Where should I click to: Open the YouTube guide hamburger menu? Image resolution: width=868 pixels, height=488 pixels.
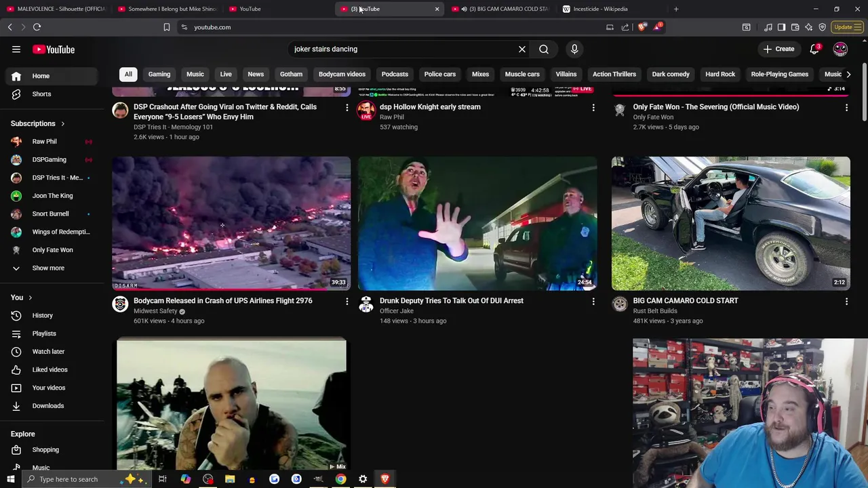click(x=16, y=49)
